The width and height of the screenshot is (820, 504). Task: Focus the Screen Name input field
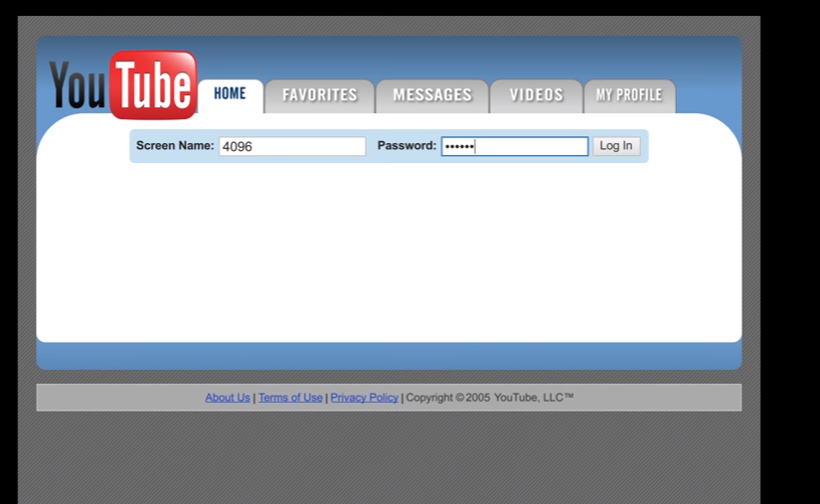292,146
